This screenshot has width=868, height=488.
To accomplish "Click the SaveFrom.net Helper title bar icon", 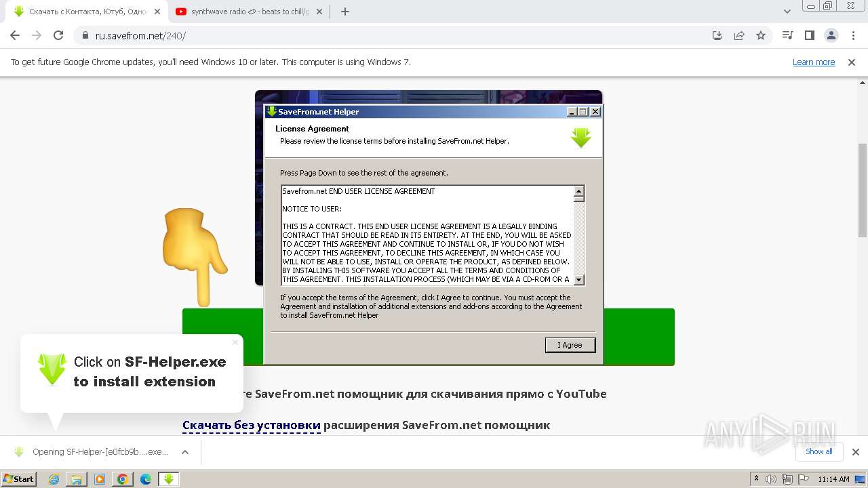I will (x=271, y=111).
